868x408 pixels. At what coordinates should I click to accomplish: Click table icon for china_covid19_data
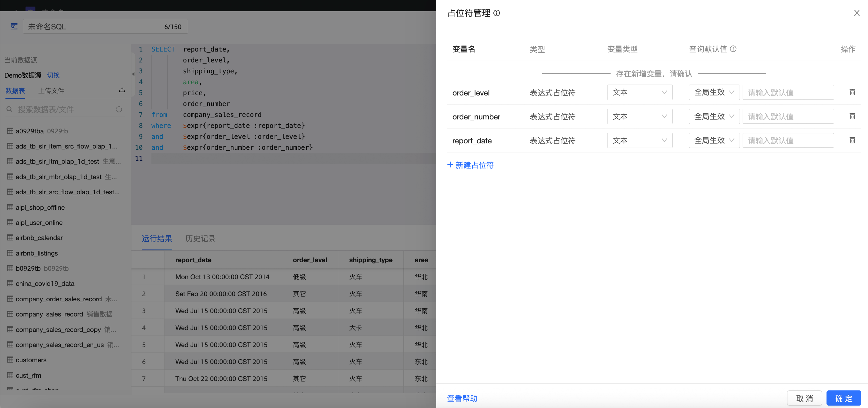pos(10,284)
